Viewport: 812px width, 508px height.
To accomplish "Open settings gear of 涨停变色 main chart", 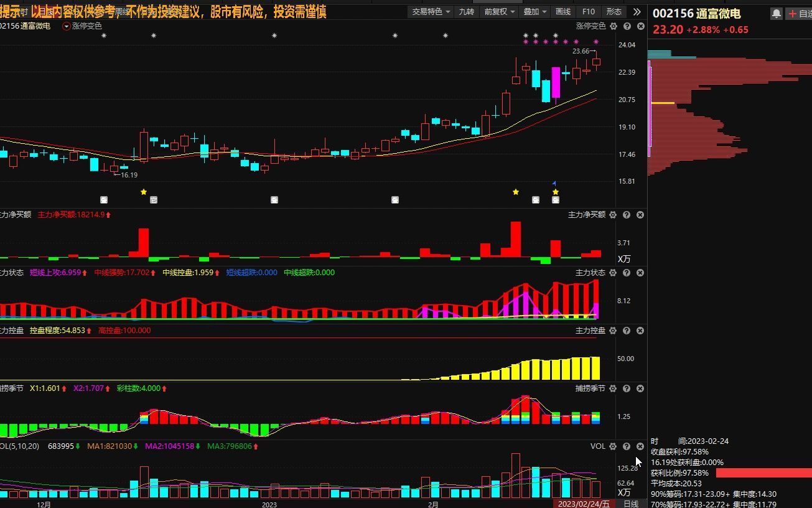I will (614, 26).
